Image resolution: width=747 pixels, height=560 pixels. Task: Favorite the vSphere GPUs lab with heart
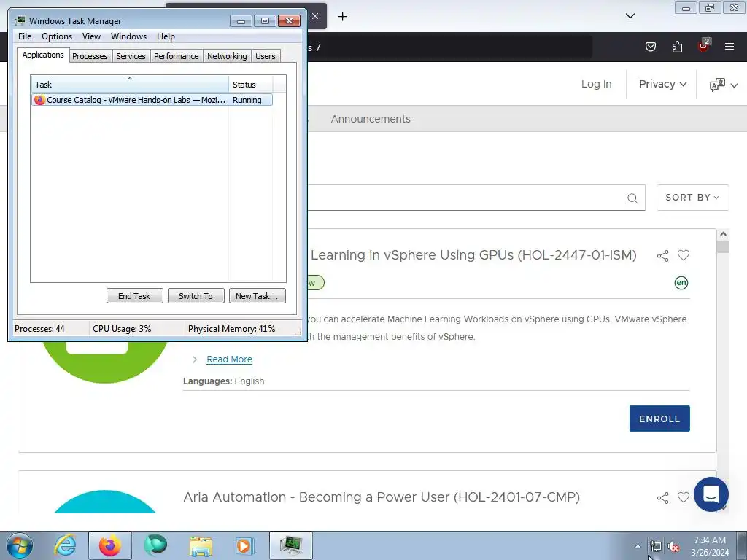click(x=683, y=255)
